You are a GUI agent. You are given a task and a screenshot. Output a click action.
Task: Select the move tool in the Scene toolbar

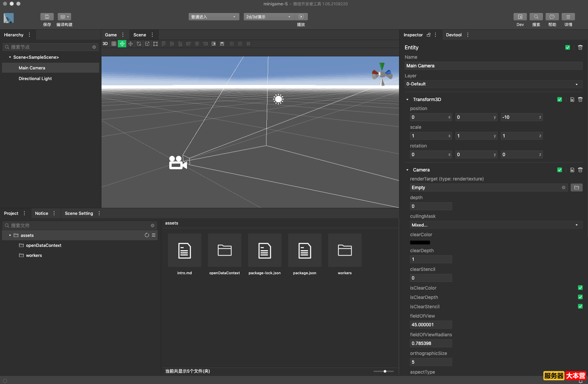(131, 44)
